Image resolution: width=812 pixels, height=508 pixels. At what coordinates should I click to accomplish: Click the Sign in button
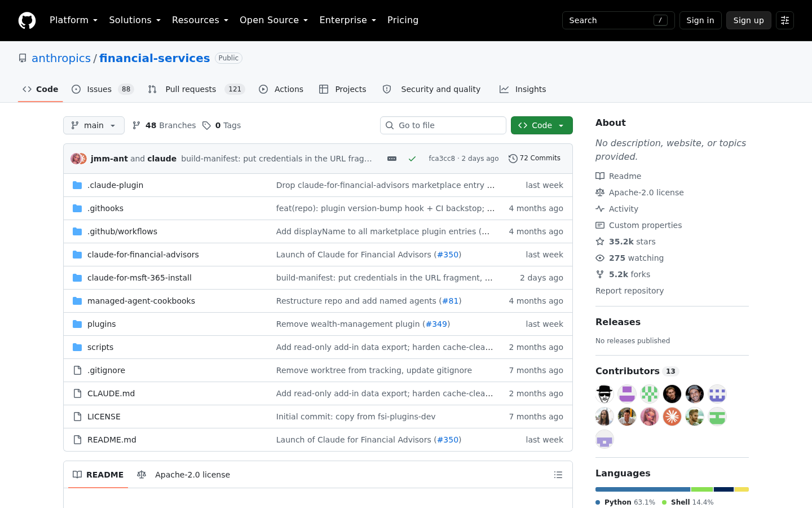point(700,20)
